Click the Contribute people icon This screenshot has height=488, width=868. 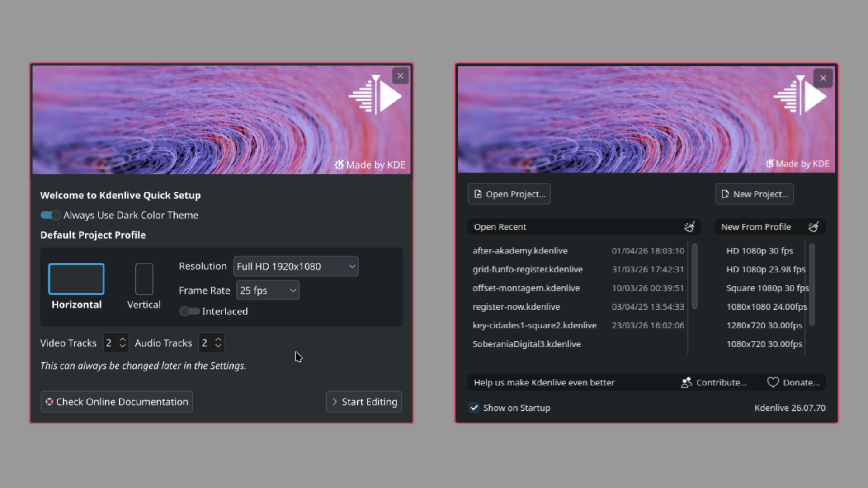click(686, 383)
